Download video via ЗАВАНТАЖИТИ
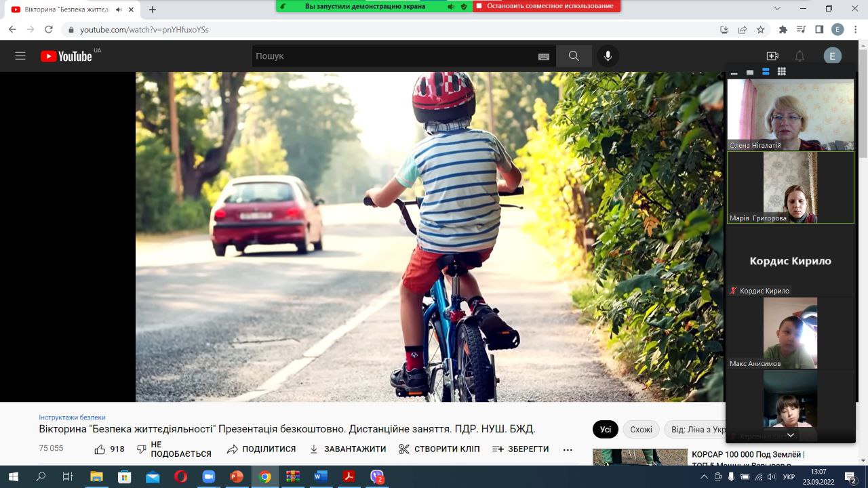The height and width of the screenshot is (488, 868). point(347,449)
